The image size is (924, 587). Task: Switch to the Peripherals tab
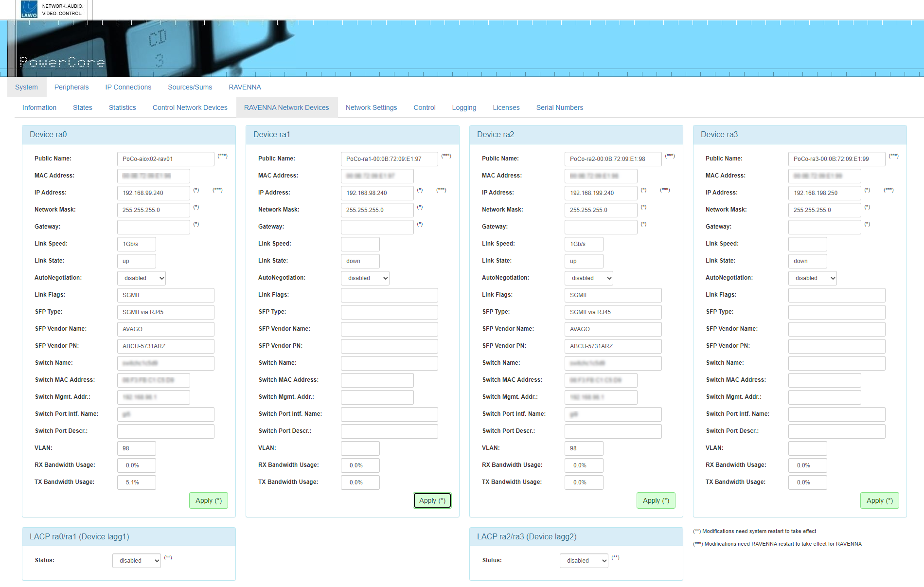coord(71,87)
